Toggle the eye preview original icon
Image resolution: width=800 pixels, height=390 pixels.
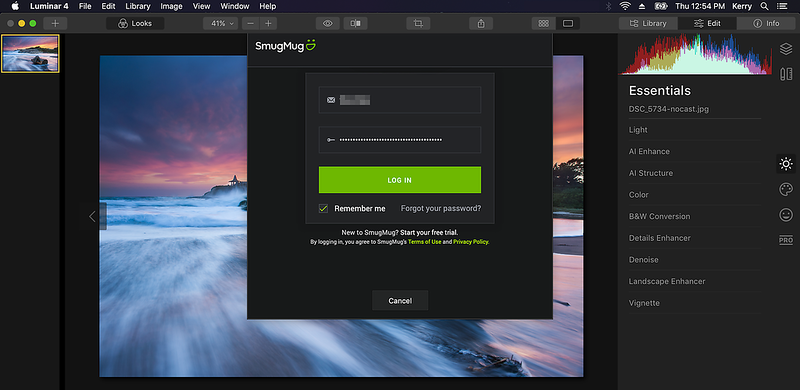(328, 23)
